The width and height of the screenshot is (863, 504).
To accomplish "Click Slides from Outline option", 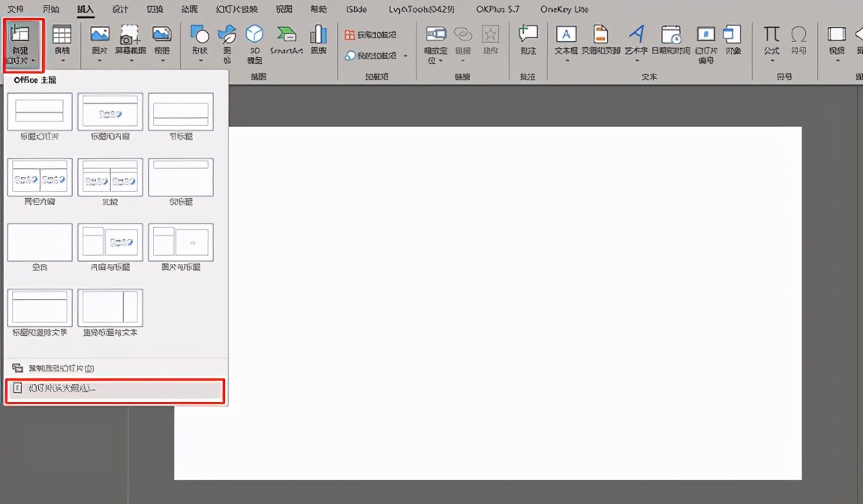I will tap(115, 388).
